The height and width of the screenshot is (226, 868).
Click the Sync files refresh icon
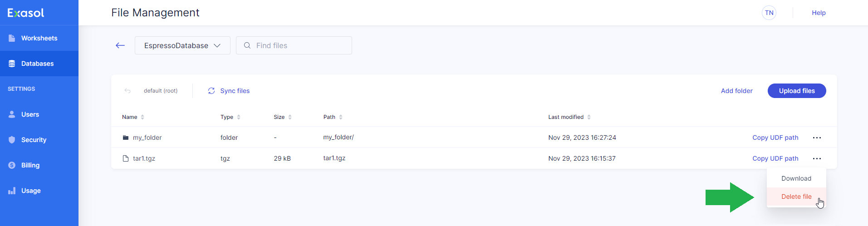tap(211, 91)
